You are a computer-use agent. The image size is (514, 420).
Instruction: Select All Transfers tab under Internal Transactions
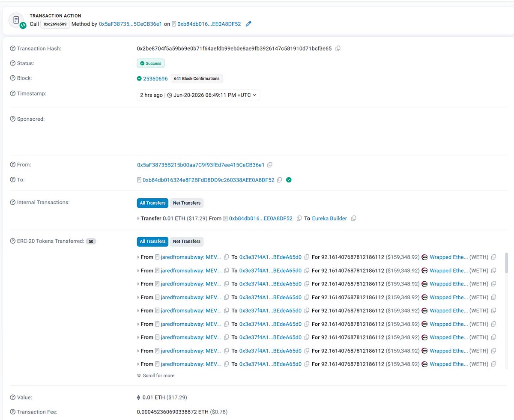coord(152,203)
